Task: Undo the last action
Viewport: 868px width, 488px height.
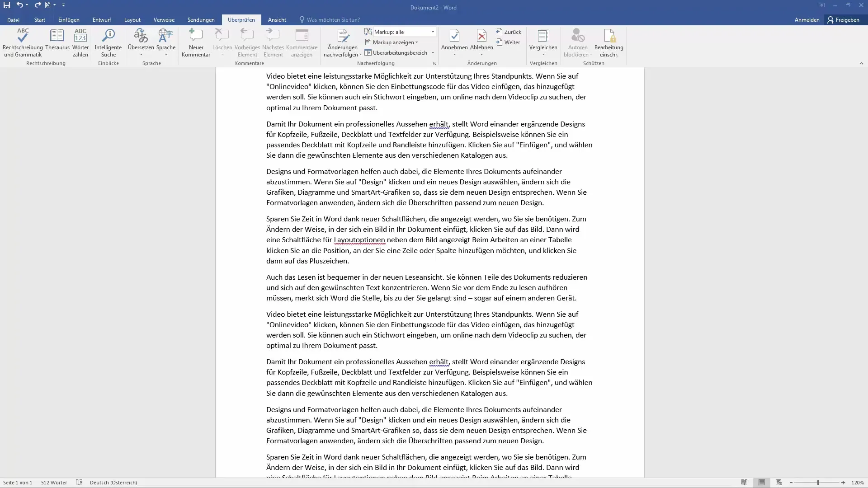Action: [x=19, y=5]
